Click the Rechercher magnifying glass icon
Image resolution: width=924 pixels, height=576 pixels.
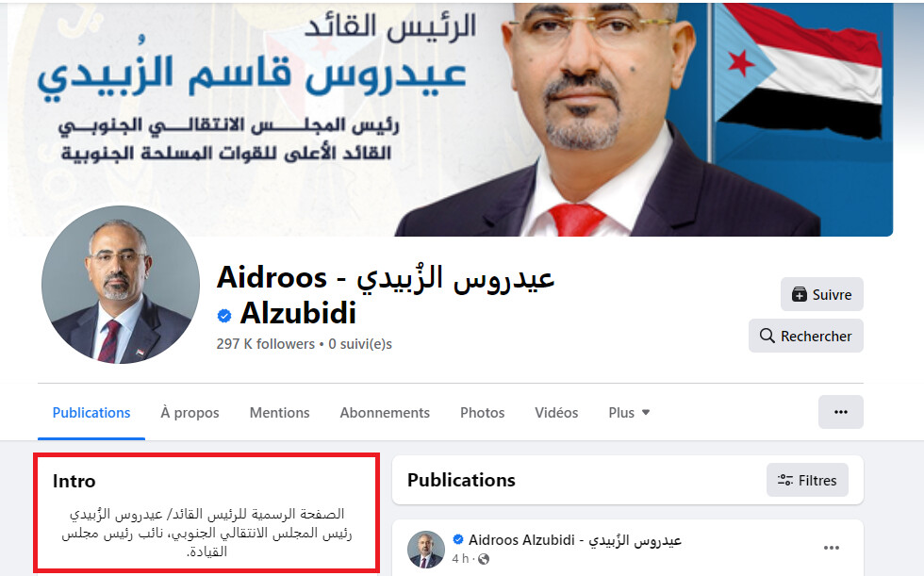pyautogui.click(x=767, y=336)
